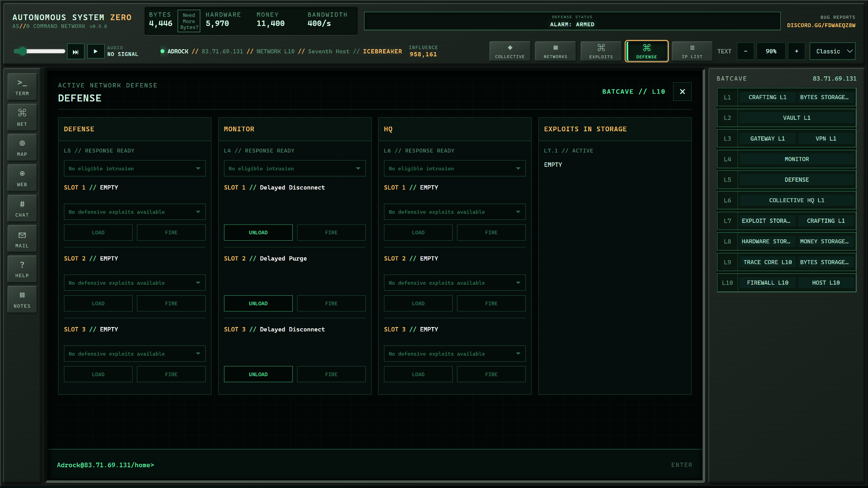The height and width of the screenshot is (488, 868).
Task: Open HQ slot 3 exploits dropdown
Action: tap(455, 354)
